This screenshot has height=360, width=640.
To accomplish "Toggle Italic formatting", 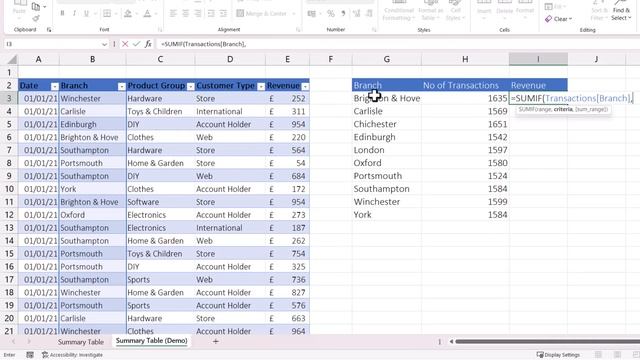I will [74, 13].
